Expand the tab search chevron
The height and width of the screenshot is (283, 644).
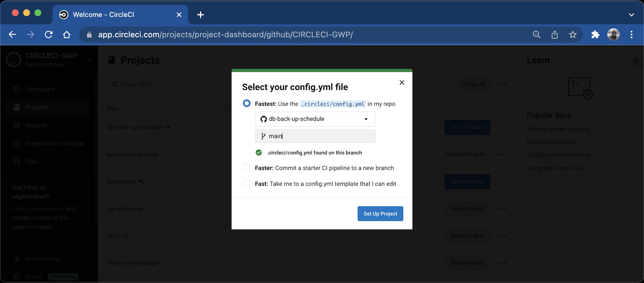[x=631, y=15]
